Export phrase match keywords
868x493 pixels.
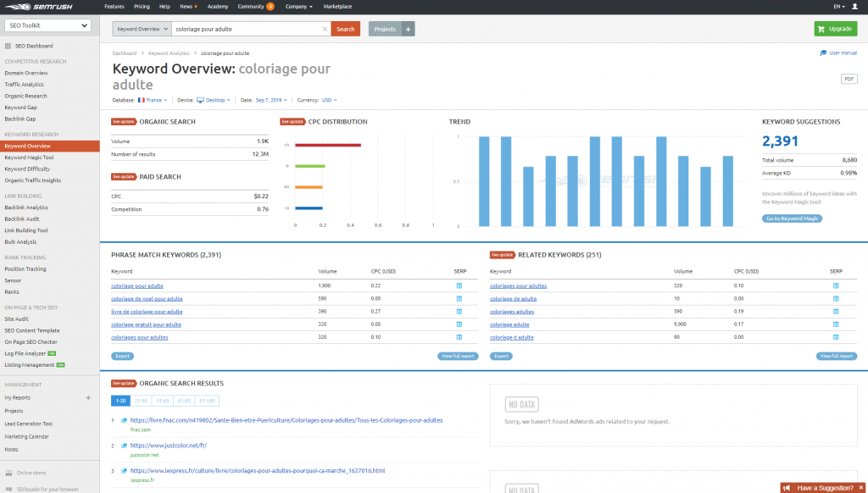122,357
